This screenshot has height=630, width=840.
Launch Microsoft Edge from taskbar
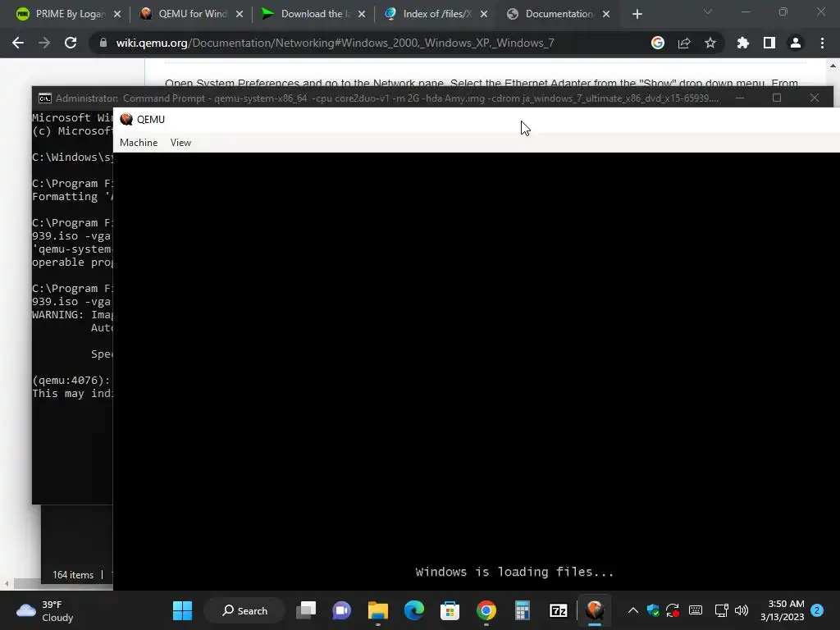point(414,610)
